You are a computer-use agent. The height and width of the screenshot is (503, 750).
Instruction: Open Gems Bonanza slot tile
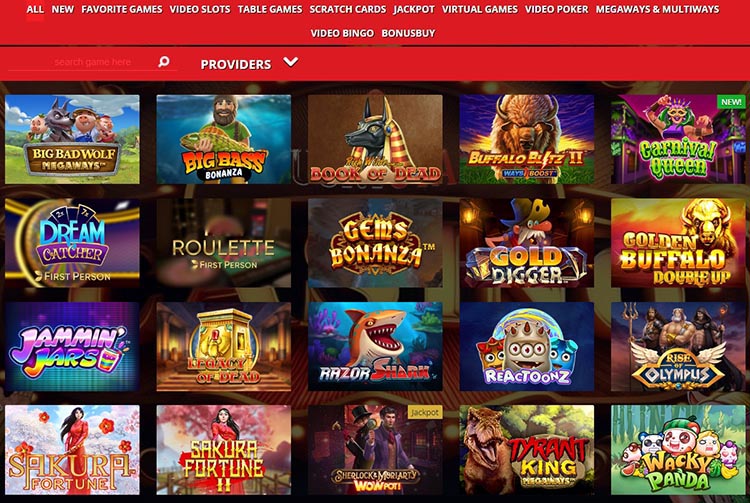(x=375, y=243)
